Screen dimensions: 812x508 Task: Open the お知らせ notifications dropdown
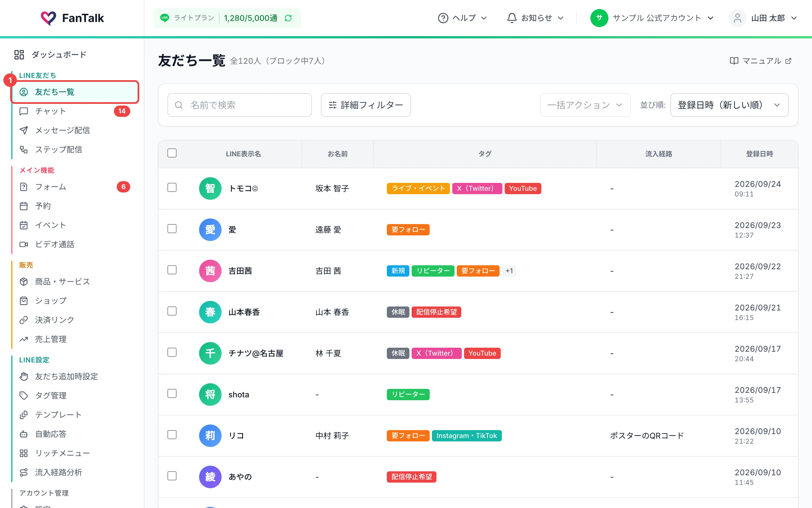point(535,18)
